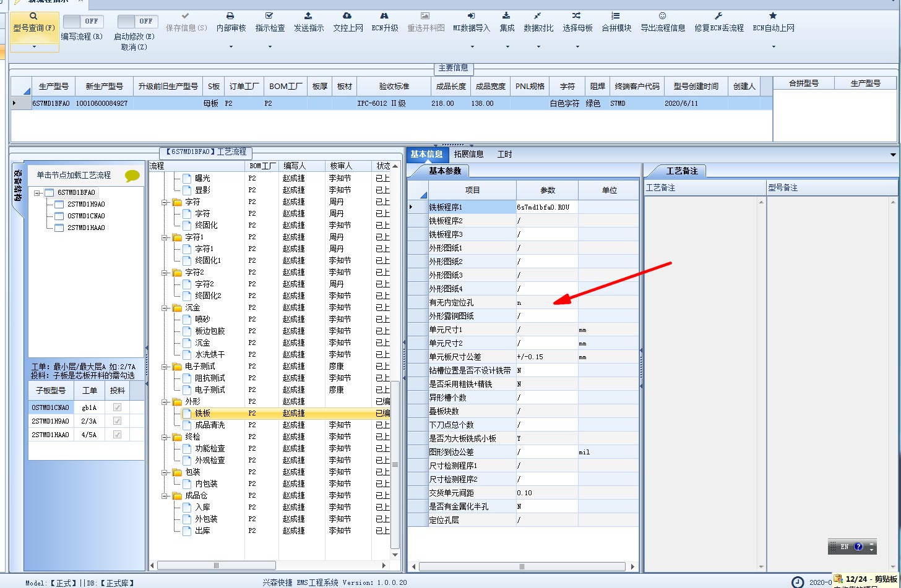Viewport: 901px width, 588px height.
Task: Toggle 投料 checkbox for 0S7MD1CNA0
Action: pos(117,407)
